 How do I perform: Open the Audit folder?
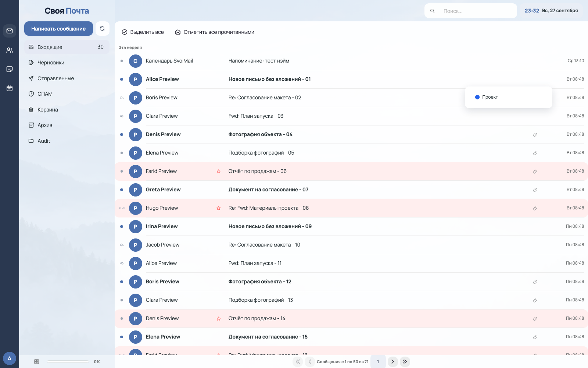67,141
